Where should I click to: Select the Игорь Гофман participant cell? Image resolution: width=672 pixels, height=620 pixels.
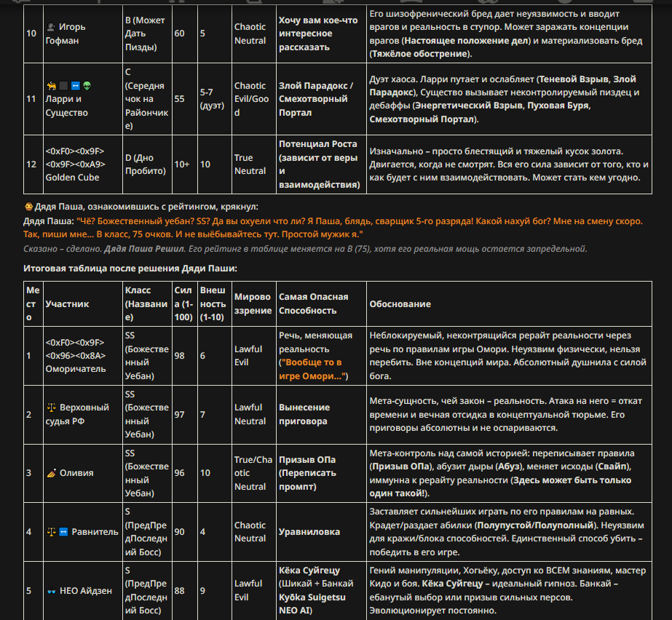pos(83,33)
